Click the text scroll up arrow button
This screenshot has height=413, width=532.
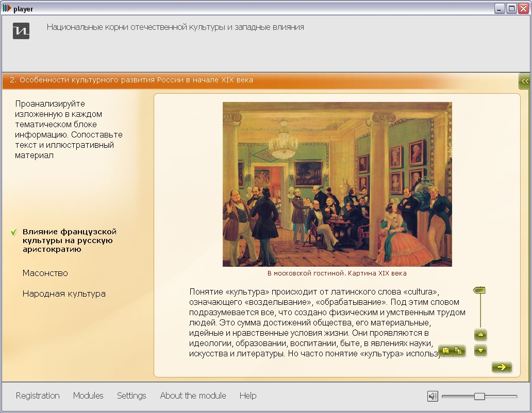pos(480,334)
